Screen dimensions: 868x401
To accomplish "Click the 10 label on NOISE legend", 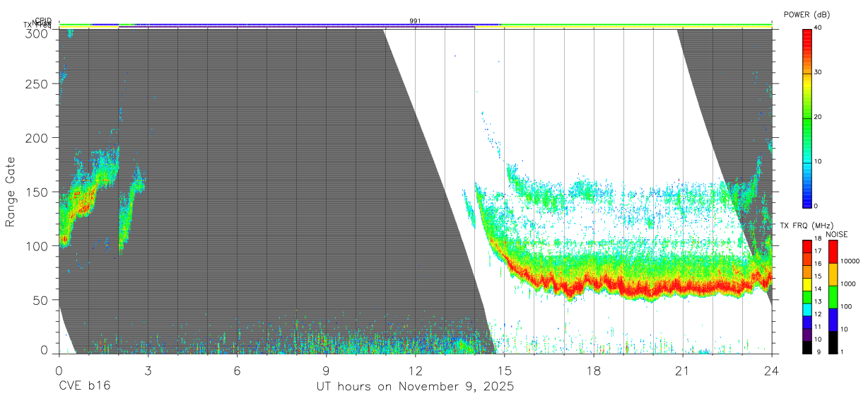I will coord(844,329).
